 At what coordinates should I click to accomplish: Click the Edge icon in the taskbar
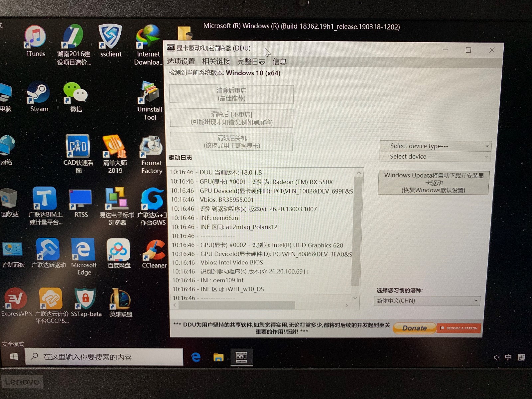tap(196, 357)
